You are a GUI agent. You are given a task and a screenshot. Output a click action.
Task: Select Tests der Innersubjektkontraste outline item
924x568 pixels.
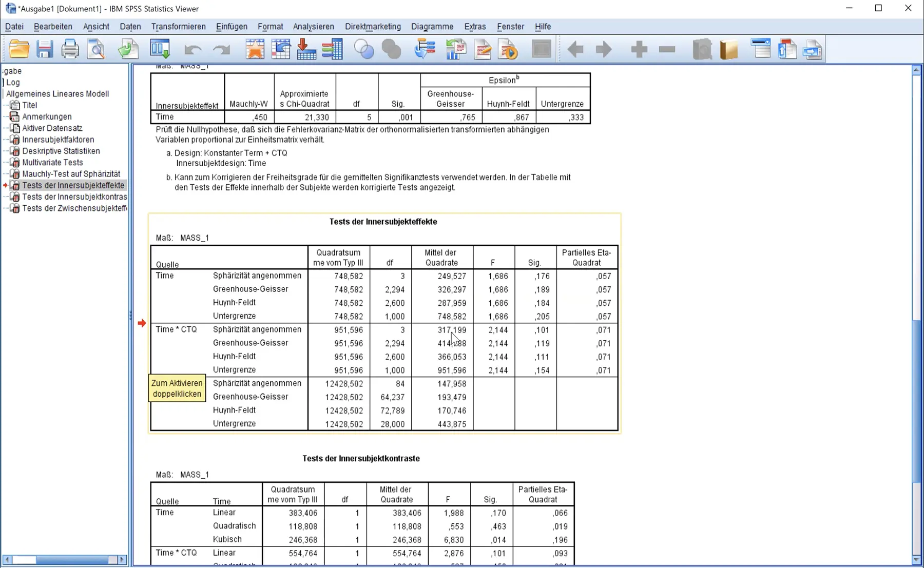pyautogui.click(x=74, y=197)
